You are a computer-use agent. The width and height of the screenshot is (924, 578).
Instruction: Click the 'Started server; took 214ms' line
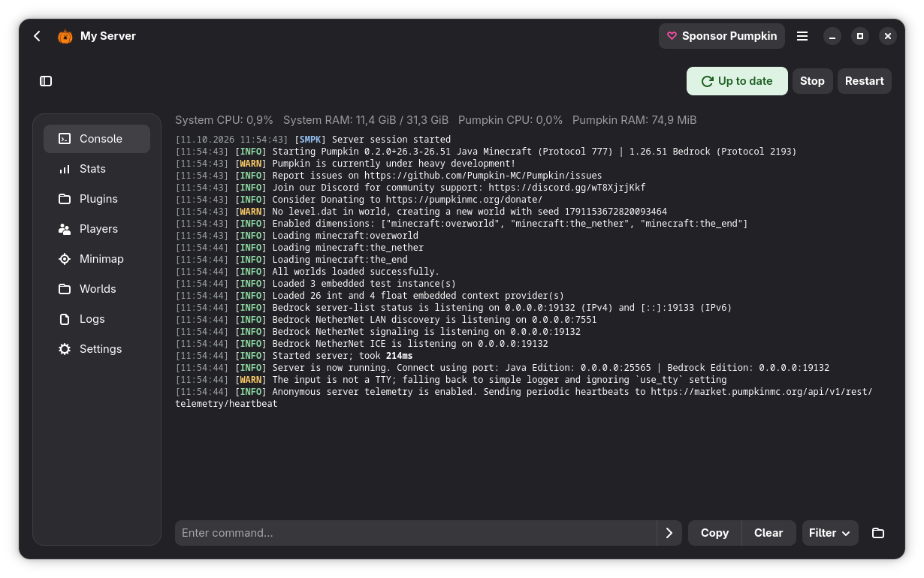tap(294, 356)
